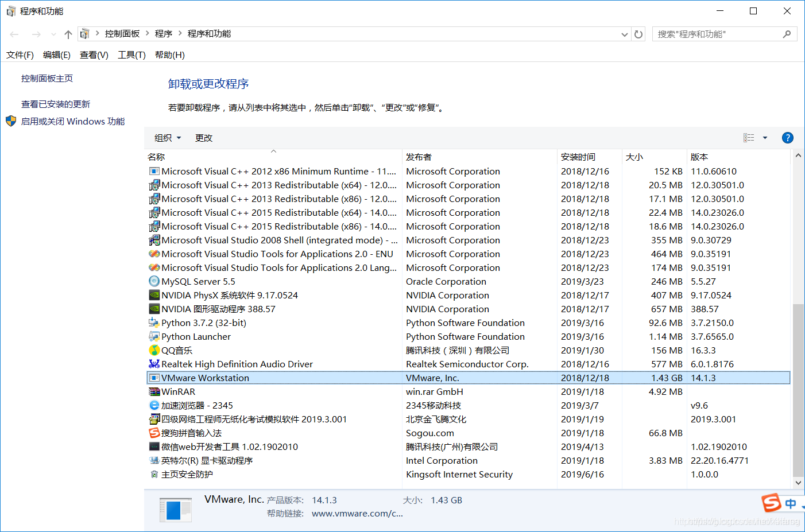Sort by the 安装时间 column header

click(589, 157)
